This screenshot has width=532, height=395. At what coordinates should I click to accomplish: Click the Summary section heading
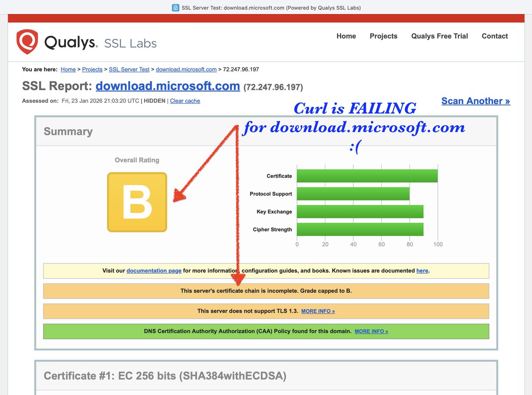coord(68,132)
